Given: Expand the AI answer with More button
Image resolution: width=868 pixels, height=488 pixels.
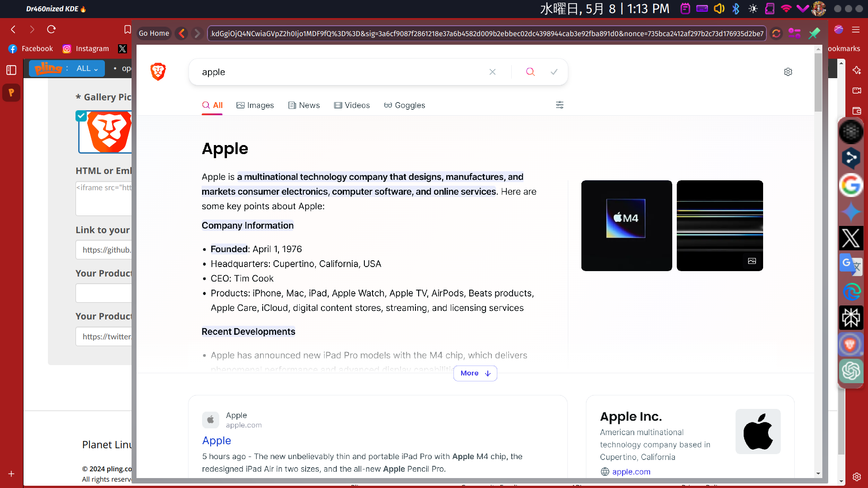Looking at the screenshot, I should (x=475, y=373).
